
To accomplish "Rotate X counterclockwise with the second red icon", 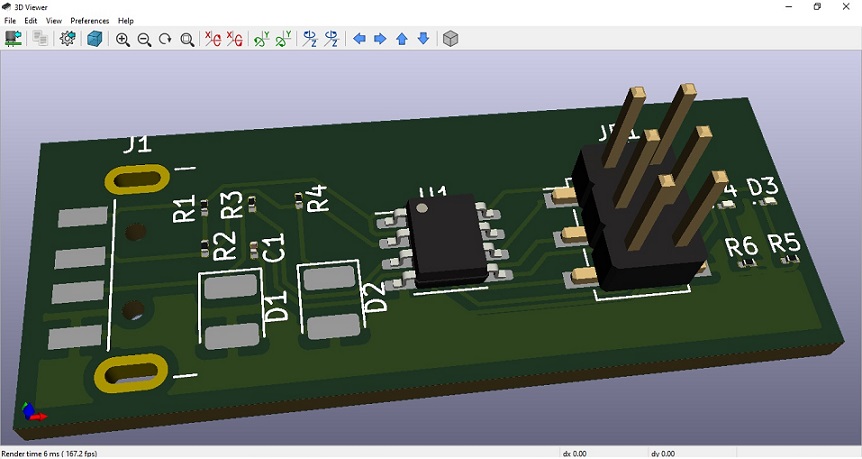I will coord(235,38).
